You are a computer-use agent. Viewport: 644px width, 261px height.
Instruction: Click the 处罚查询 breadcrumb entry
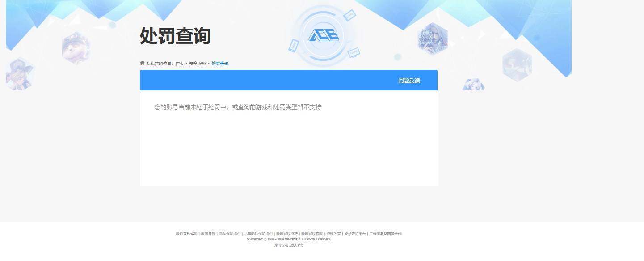(219, 63)
